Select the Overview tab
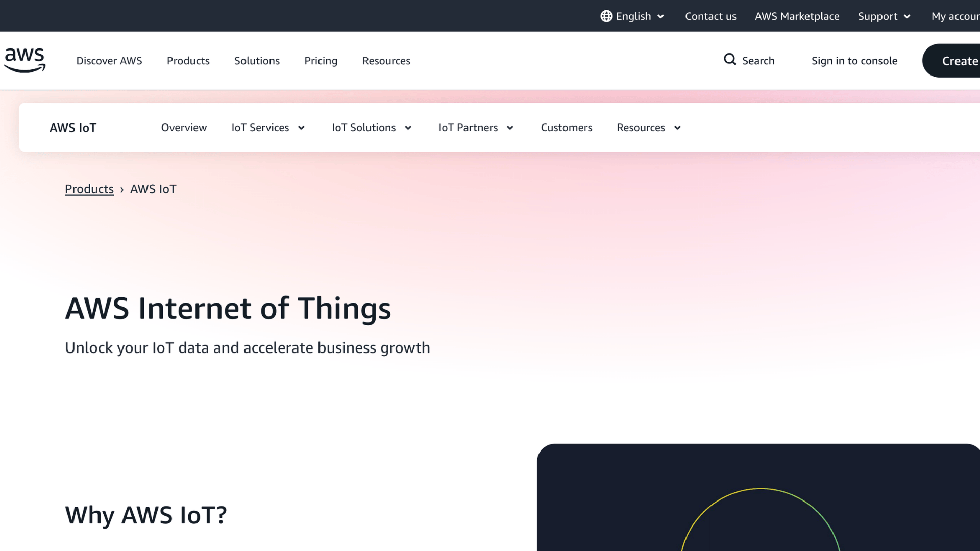Screen dimensions: 980x551 coord(184,128)
